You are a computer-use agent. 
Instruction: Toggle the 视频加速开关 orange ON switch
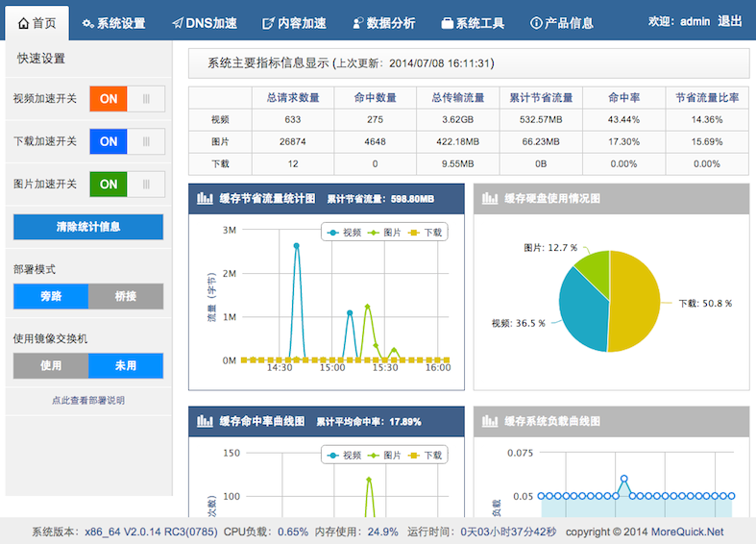point(128,99)
